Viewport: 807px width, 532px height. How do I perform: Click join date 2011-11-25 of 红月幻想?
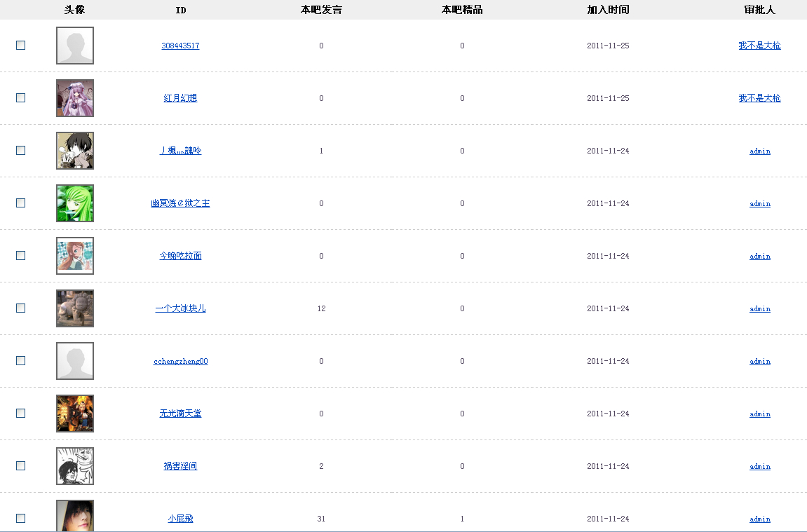click(x=608, y=98)
